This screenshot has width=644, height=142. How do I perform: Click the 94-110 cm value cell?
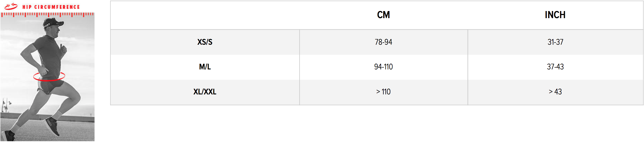pos(383,67)
